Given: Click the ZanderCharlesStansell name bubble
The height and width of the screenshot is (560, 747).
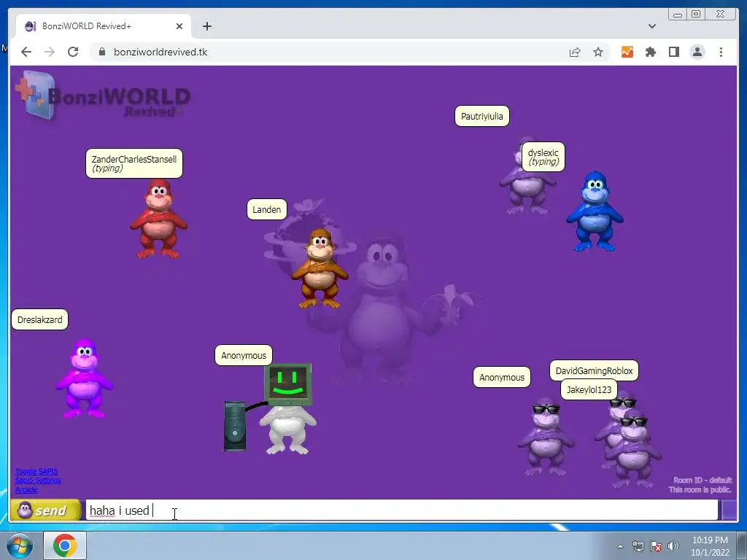Looking at the screenshot, I should [134, 163].
